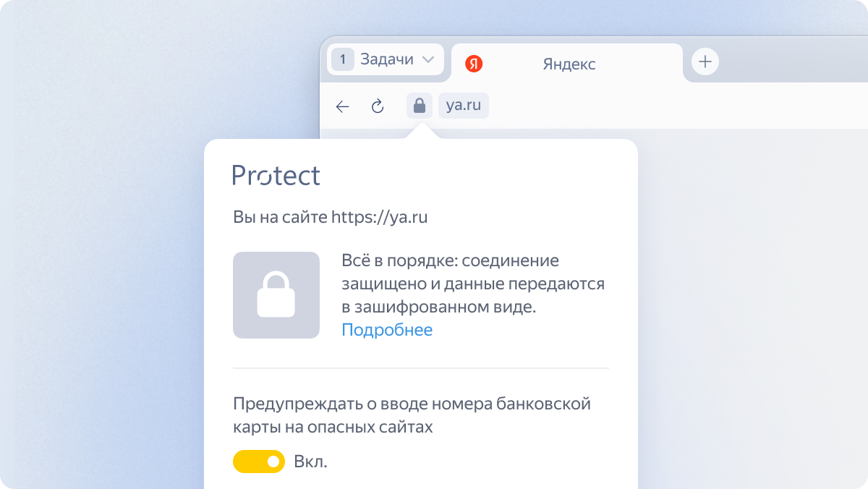
Task: Click the red Yandex favicon on the tab
Action: click(x=474, y=64)
